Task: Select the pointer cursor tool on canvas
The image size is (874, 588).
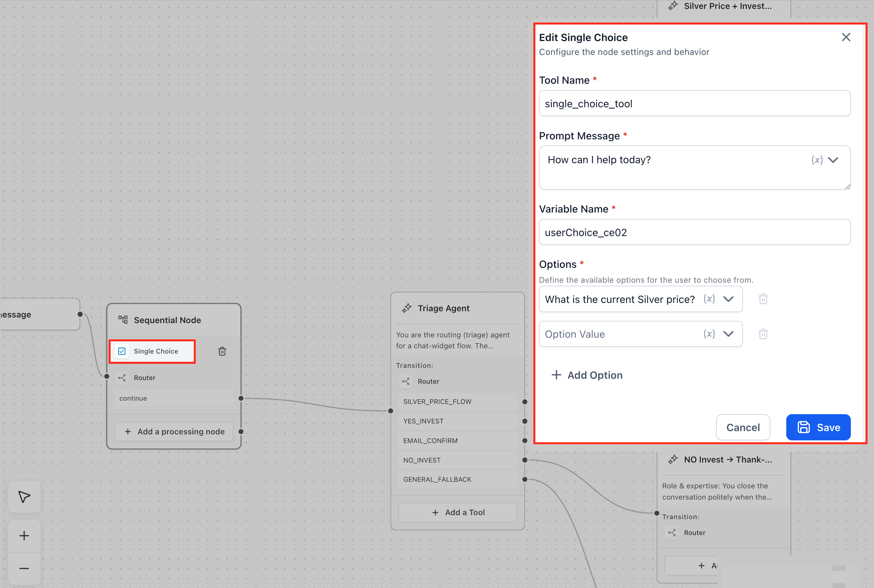Action: (24, 497)
